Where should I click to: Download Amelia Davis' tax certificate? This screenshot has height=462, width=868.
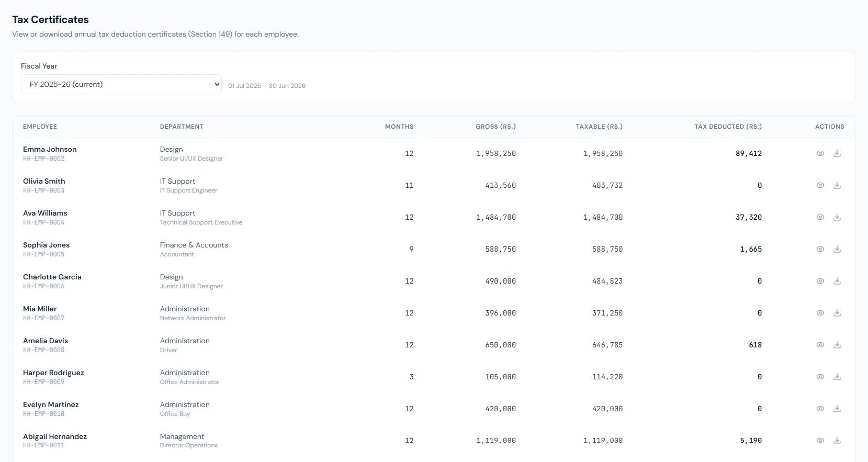tap(837, 345)
